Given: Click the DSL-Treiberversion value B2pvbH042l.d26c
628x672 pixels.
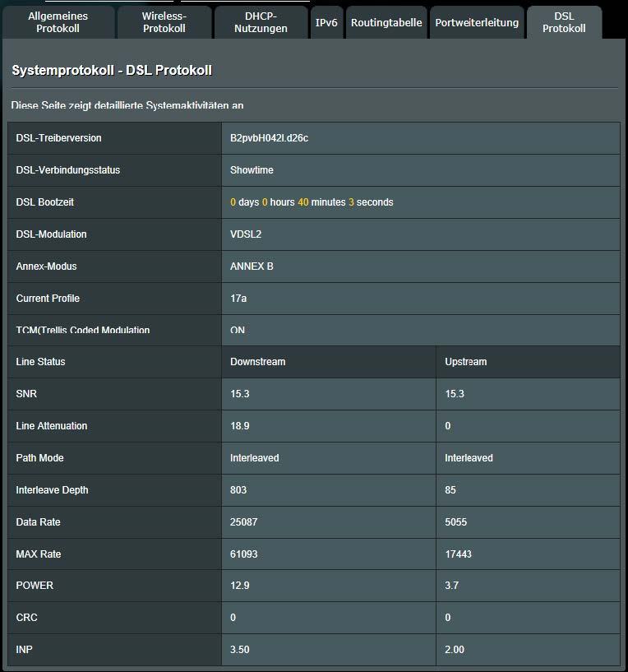Looking at the screenshot, I should [269, 138].
